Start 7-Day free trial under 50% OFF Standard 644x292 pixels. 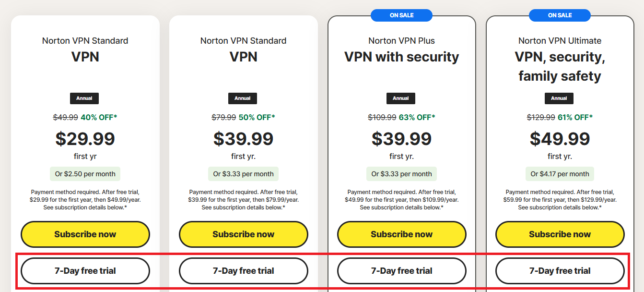point(244,271)
